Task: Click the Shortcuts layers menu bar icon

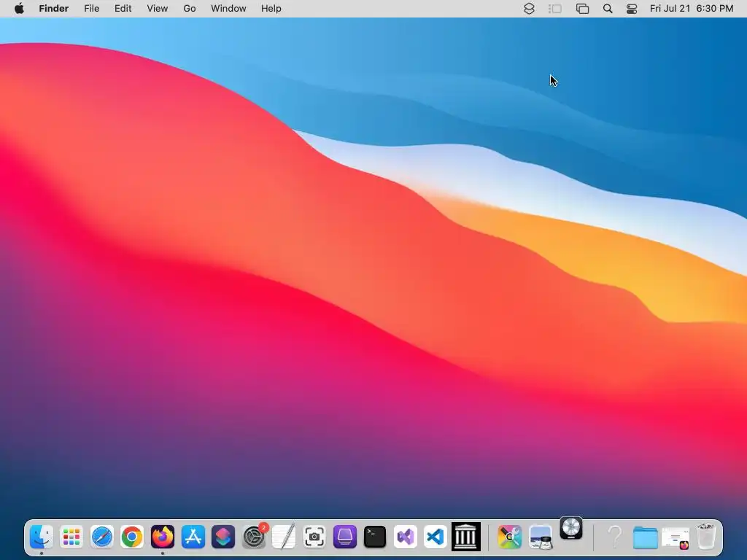Action: [x=530, y=9]
